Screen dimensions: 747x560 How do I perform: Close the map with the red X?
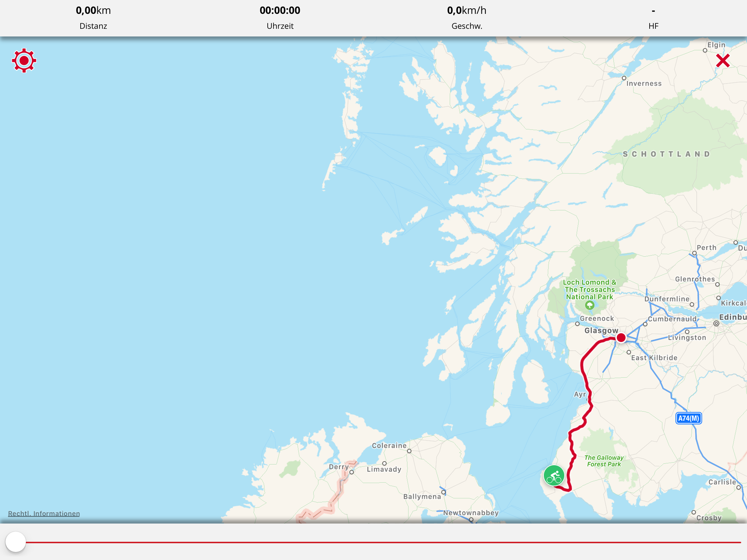(723, 61)
